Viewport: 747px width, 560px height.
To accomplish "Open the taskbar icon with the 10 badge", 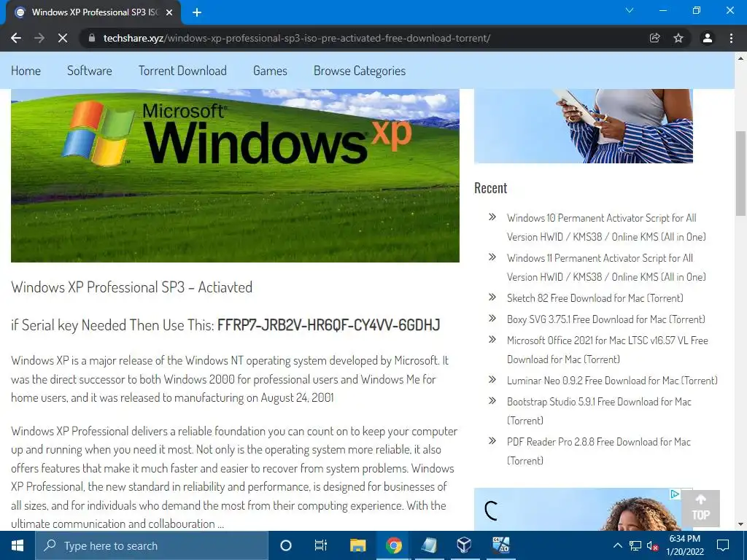I will click(x=500, y=545).
